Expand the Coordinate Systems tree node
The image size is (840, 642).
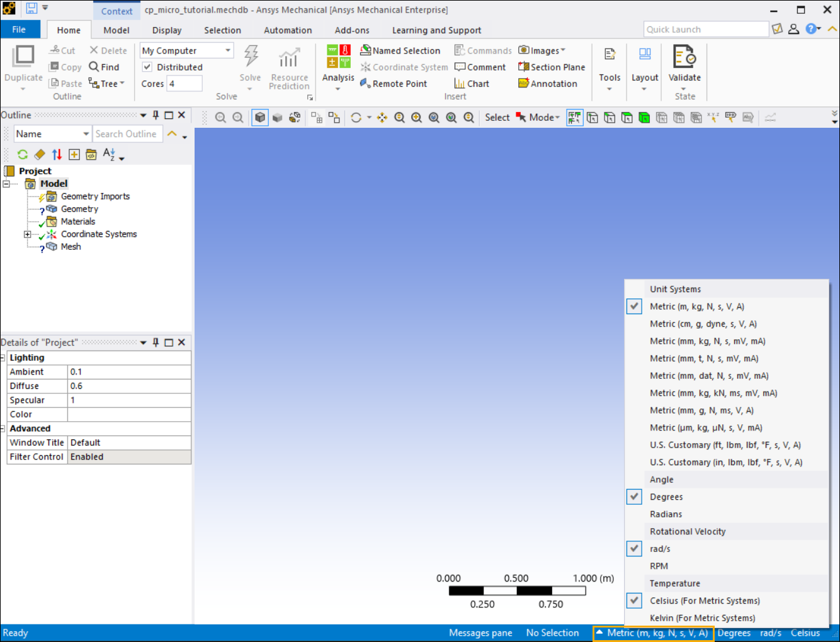pyautogui.click(x=28, y=234)
